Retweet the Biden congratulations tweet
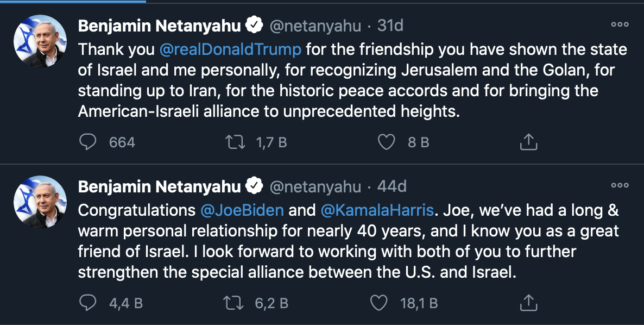 click(x=233, y=303)
